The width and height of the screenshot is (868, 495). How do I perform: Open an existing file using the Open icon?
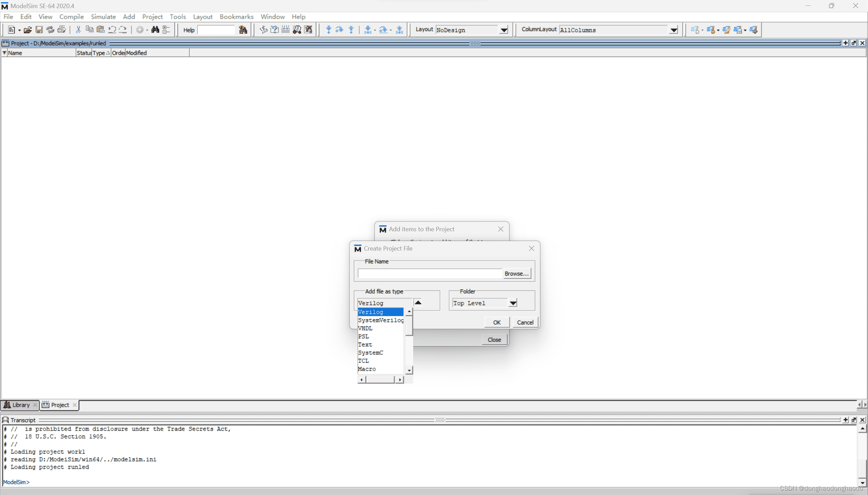pos(27,30)
